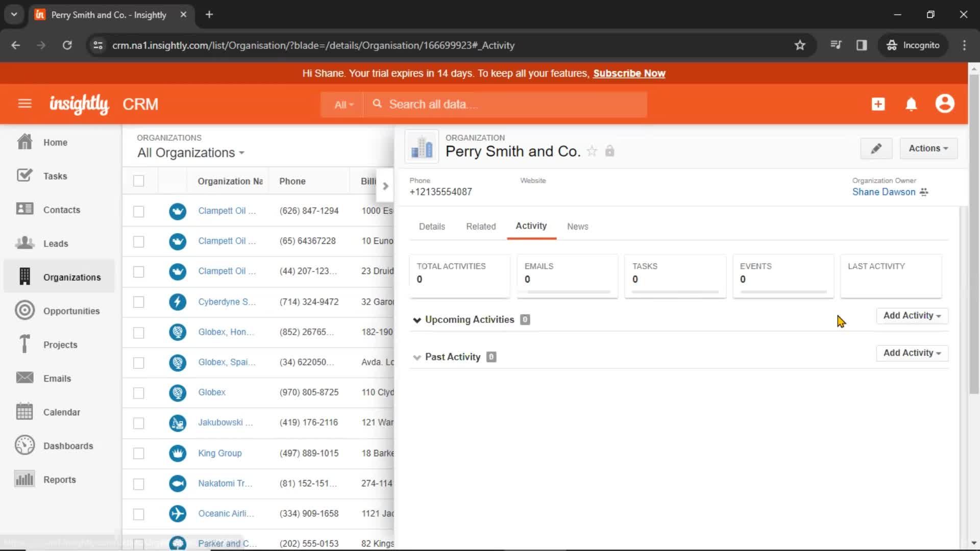
Task: Open Opportunities in the sidebar
Action: [59, 310]
